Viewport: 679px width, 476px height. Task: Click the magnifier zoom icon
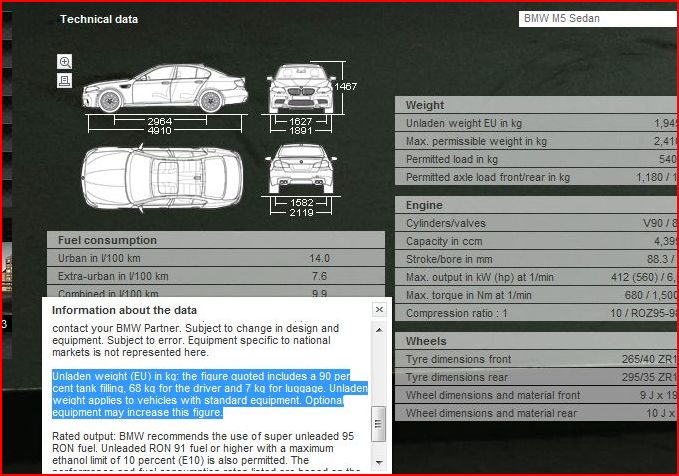coord(65,62)
